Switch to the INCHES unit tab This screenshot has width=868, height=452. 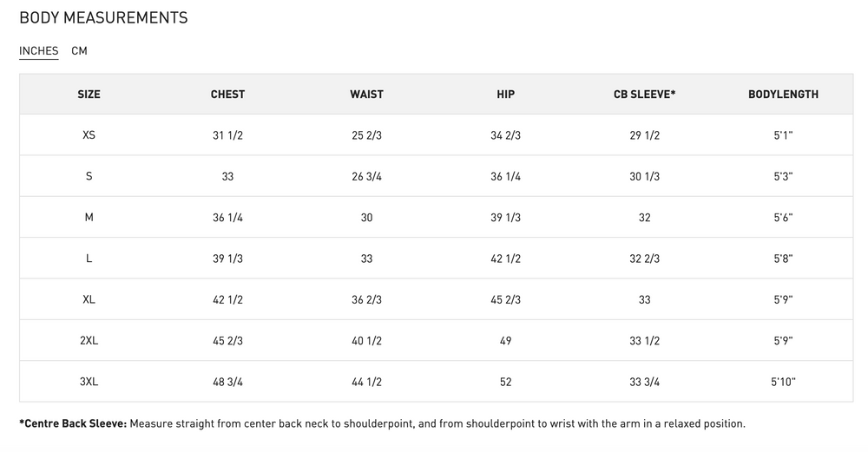39,51
